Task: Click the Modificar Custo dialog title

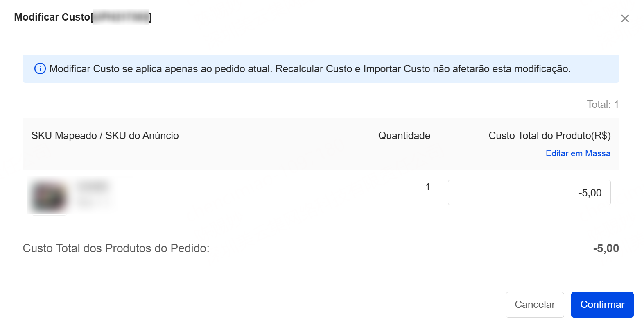Action: (x=52, y=17)
